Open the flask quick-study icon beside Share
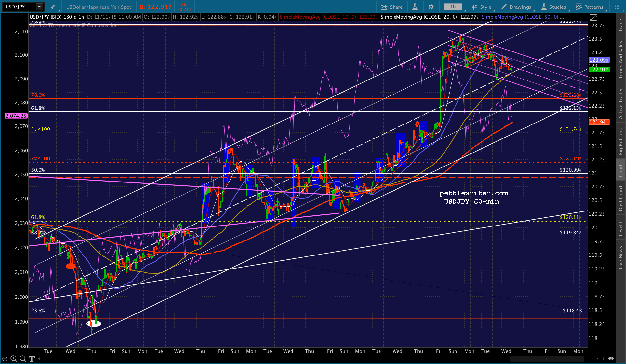The width and height of the screenshot is (626, 364). coord(415,7)
